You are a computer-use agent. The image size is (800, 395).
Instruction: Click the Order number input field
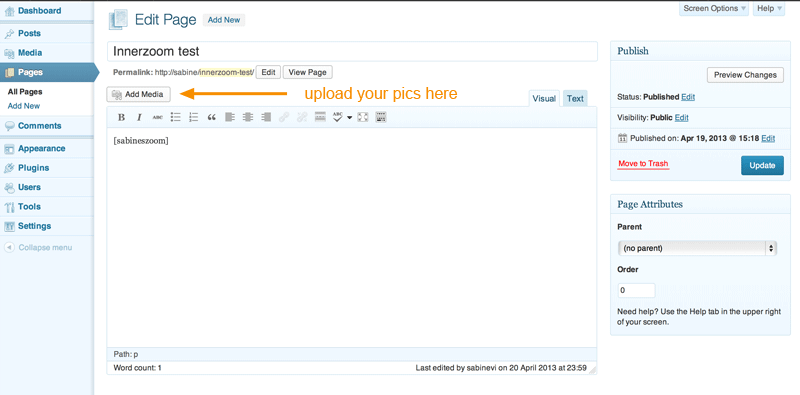tap(636, 290)
